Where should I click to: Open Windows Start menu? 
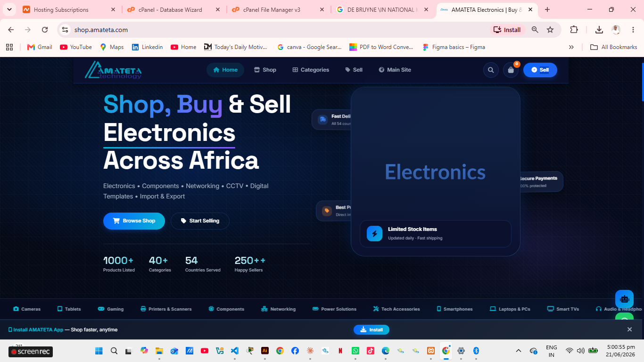click(x=99, y=351)
